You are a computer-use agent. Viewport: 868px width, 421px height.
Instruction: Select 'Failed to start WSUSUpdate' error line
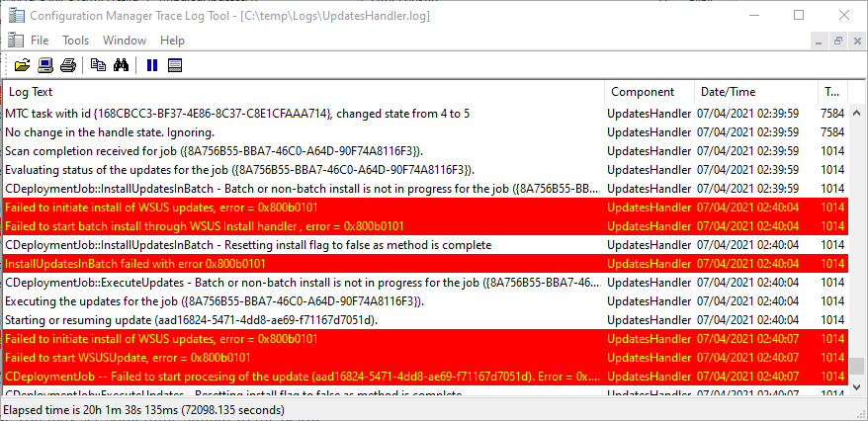pyautogui.click(x=425, y=358)
